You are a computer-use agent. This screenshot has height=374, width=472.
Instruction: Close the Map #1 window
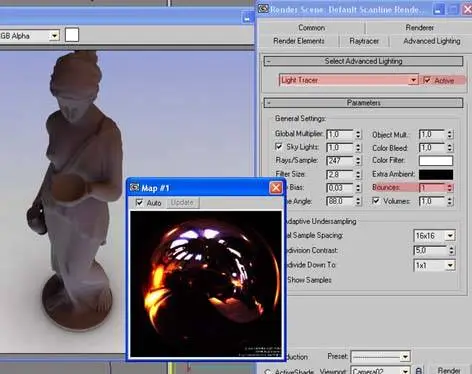(276, 188)
